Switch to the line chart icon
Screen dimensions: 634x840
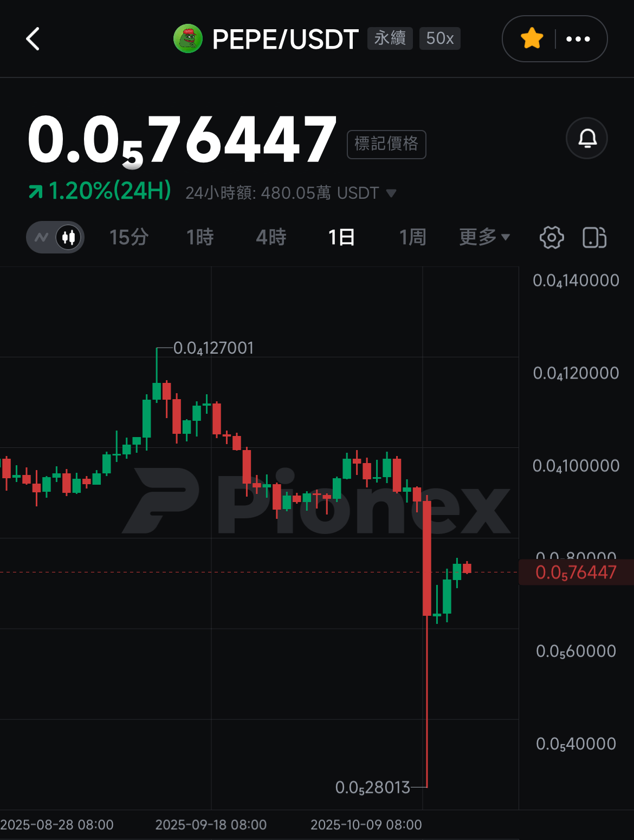(x=41, y=237)
